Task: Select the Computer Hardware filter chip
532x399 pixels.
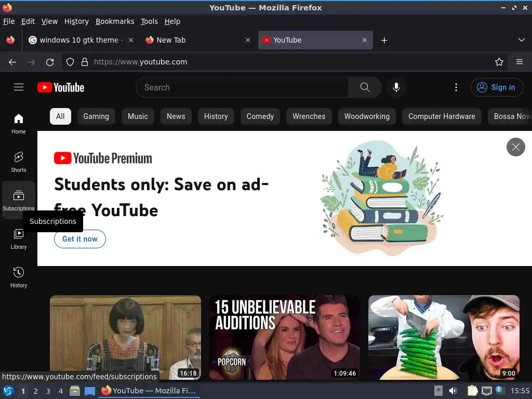Action: (x=442, y=116)
